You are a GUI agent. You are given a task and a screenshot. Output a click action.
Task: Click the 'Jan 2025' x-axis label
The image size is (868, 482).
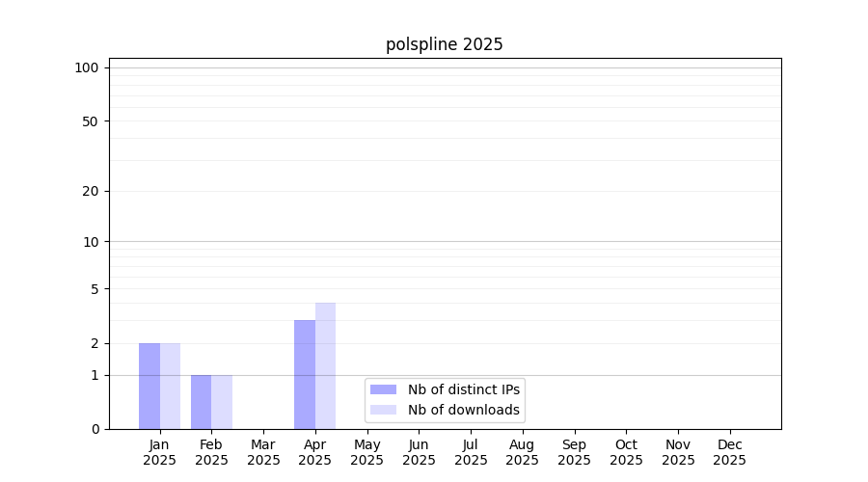tap(160, 452)
